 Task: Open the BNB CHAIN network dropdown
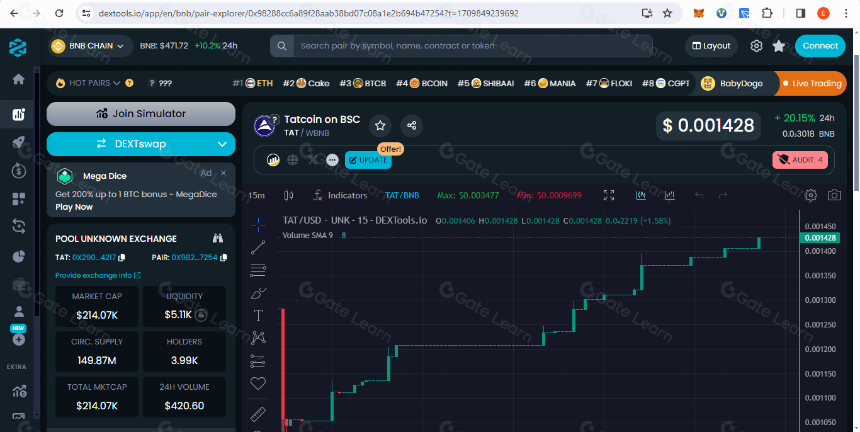click(x=90, y=46)
